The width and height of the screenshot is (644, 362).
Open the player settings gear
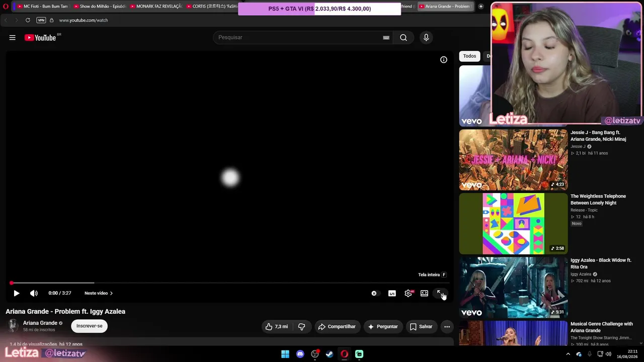pyautogui.click(x=408, y=293)
